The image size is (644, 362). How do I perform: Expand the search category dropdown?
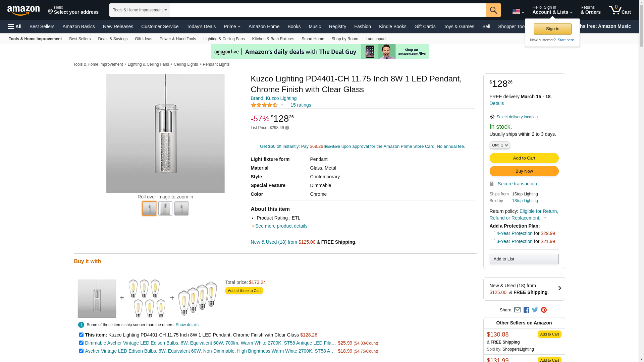tap(140, 10)
